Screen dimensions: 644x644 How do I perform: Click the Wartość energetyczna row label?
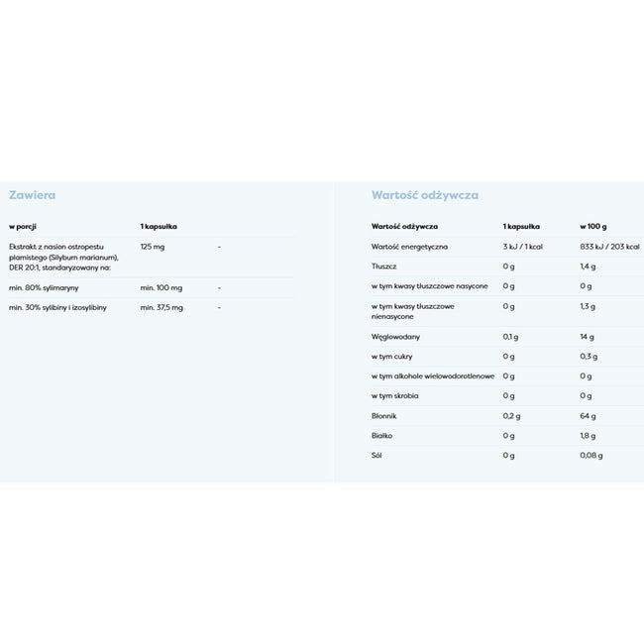point(409,247)
